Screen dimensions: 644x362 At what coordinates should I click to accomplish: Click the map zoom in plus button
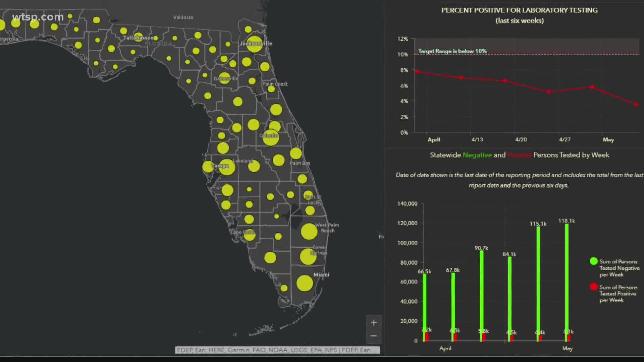tap(374, 323)
